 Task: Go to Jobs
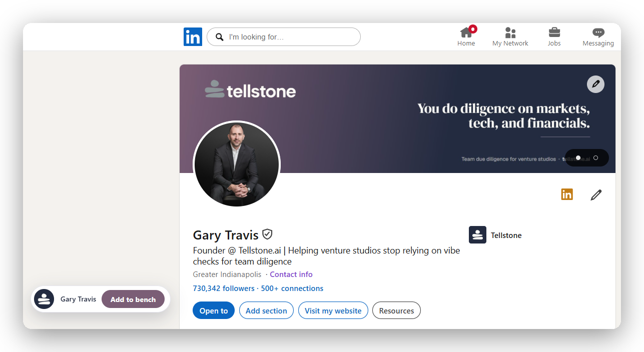click(x=554, y=37)
